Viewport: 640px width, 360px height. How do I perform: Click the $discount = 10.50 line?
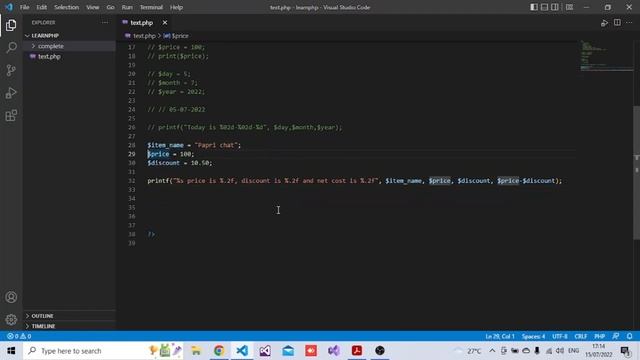(180, 163)
